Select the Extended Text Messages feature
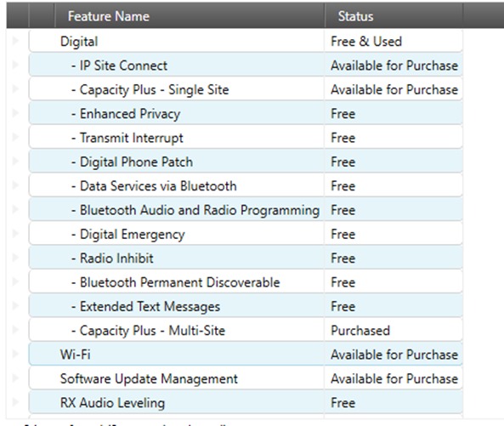Viewport: 504px width, 426px height. click(145, 307)
